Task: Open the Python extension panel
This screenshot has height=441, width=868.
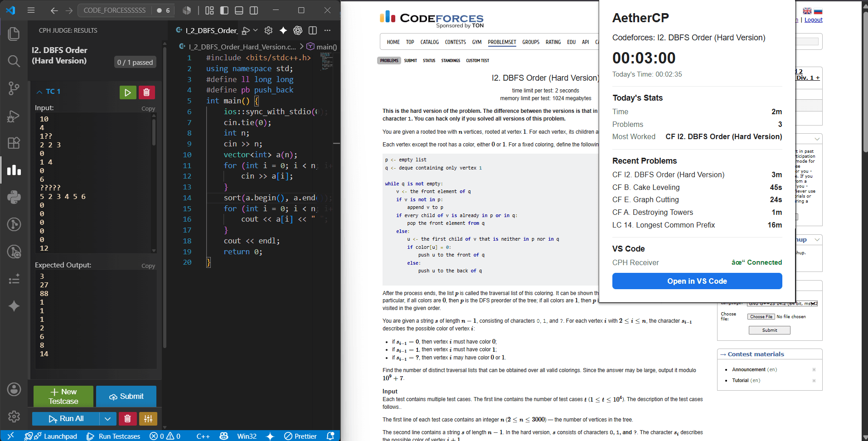Action: (14, 197)
